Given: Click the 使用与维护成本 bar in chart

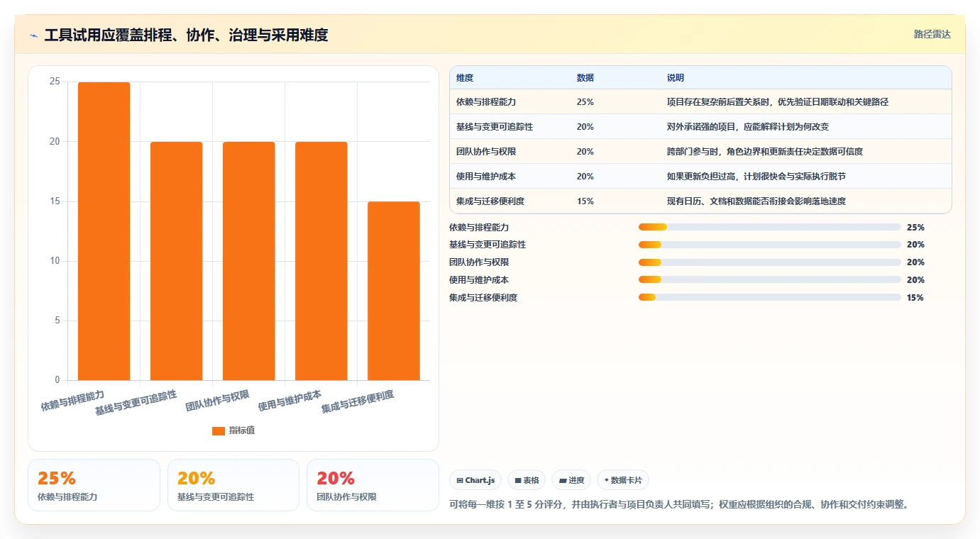Looking at the screenshot, I should click(321, 261).
